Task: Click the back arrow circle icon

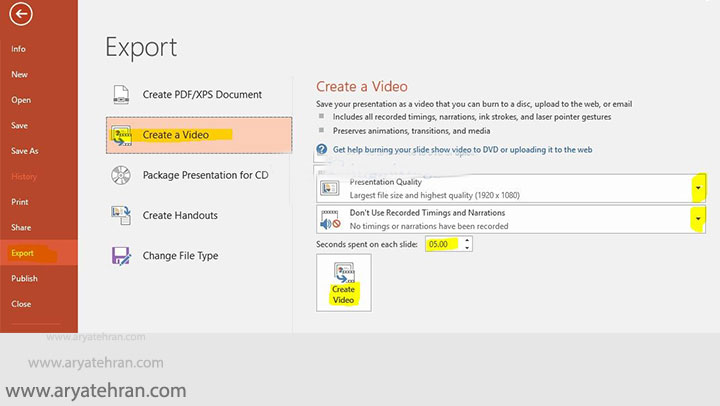Action: pos(22,15)
